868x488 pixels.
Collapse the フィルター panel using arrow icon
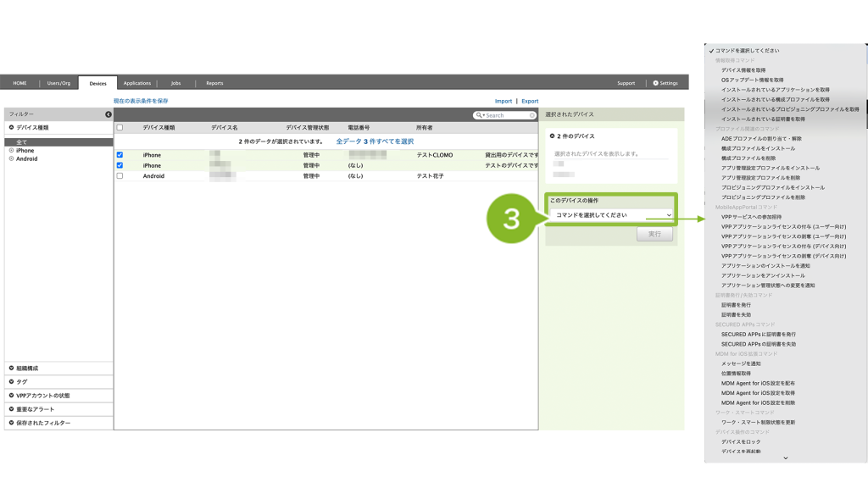pos(108,114)
